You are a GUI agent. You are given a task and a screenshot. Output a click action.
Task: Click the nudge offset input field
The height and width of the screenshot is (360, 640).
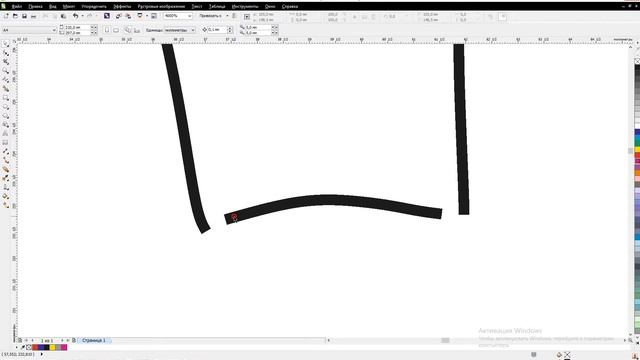coord(217,30)
